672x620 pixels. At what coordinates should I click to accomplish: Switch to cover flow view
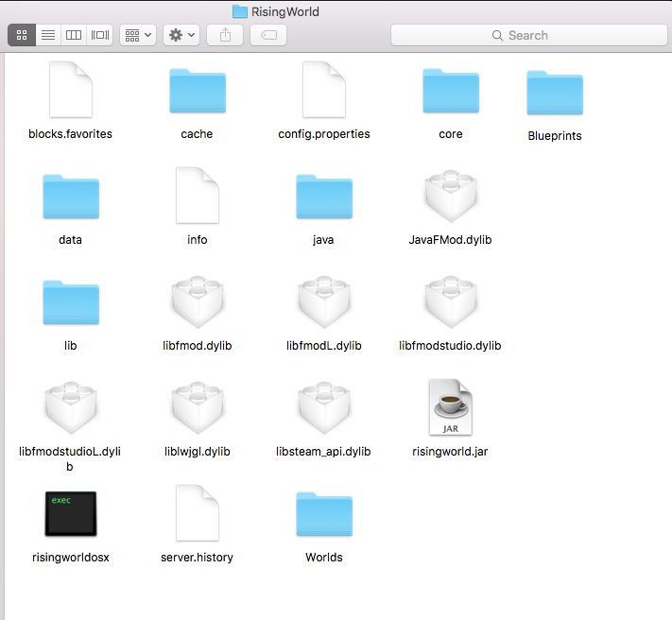(100, 35)
